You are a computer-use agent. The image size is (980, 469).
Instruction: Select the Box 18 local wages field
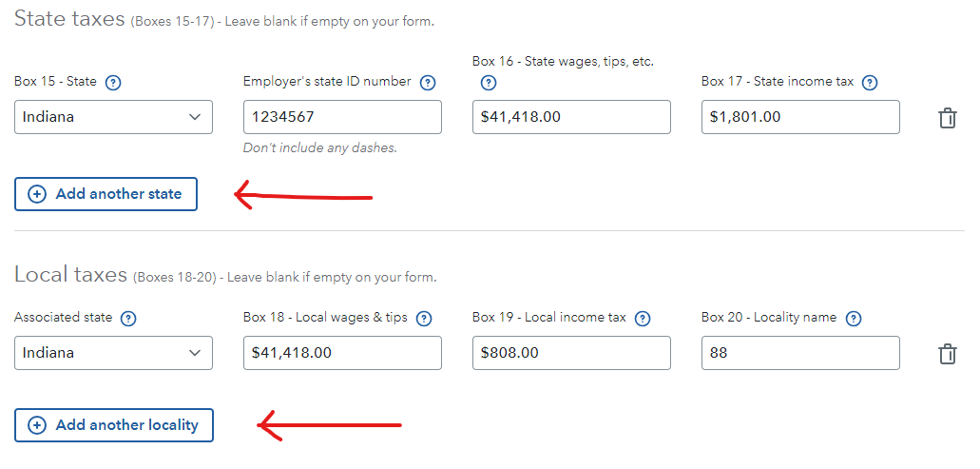[x=342, y=353]
